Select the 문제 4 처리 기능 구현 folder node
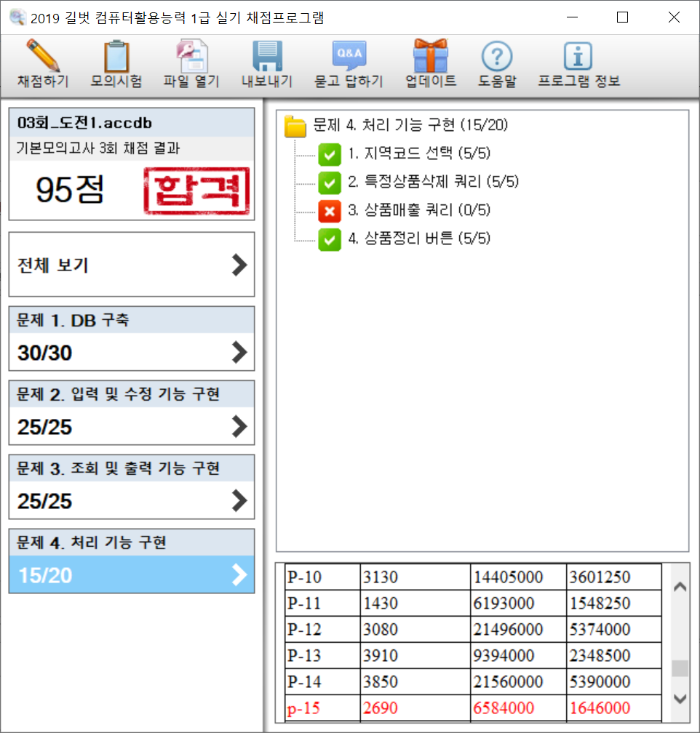 pyautogui.click(x=295, y=126)
